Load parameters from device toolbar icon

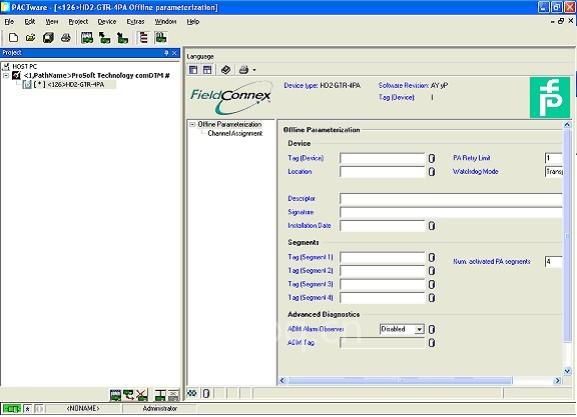coord(105,38)
